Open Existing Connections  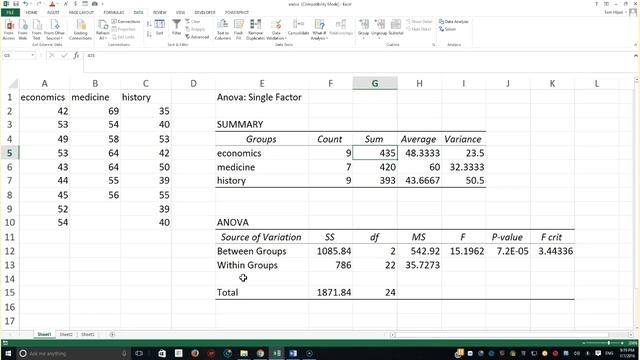pyautogui.click(x=80, y=29)
